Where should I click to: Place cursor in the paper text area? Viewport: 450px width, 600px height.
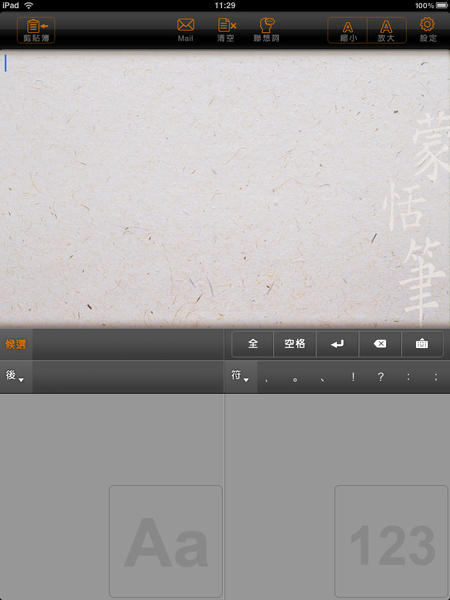(225, 188)
